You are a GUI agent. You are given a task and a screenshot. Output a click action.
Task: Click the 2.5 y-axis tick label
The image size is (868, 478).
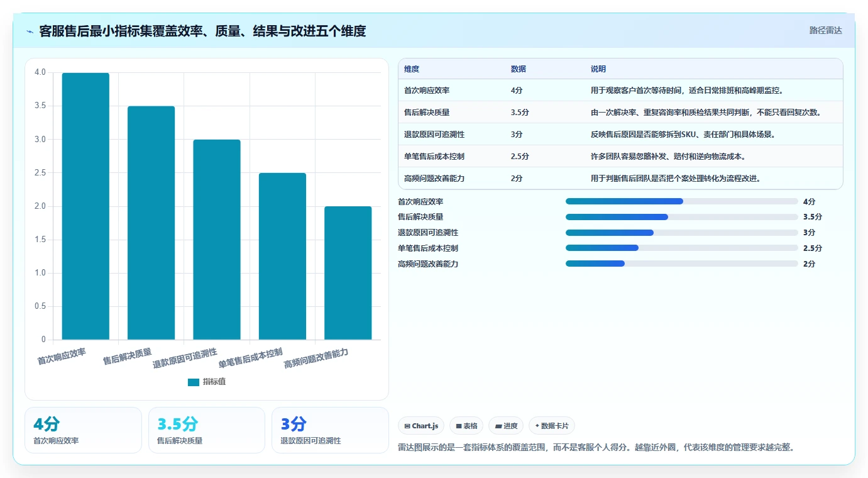(40, 172)
